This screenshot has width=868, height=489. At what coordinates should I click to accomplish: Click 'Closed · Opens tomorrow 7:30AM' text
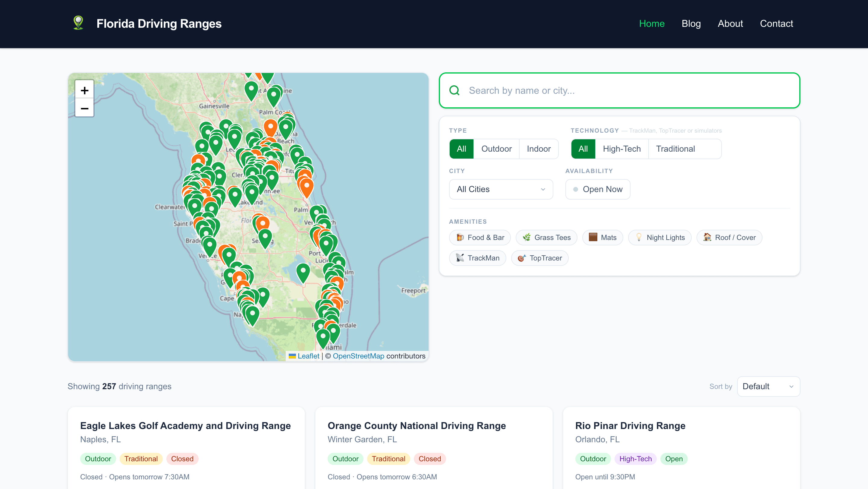coord(134,477)
